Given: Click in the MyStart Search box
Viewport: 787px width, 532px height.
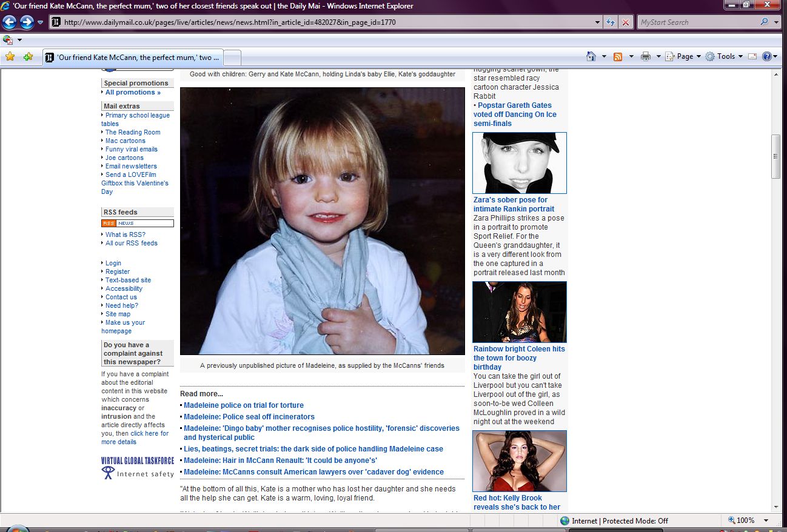Looking at the screenshot, I should click(x=697, y=22).
